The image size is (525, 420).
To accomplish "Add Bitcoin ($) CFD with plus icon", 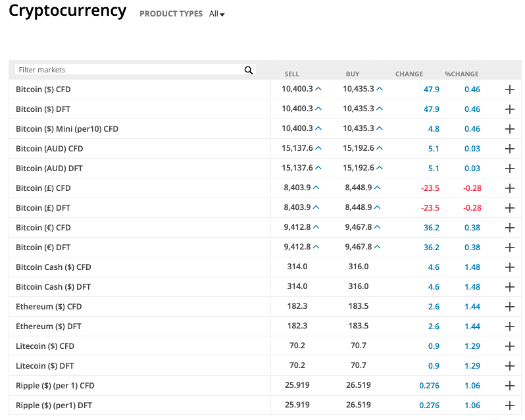I will click(510, 90).
